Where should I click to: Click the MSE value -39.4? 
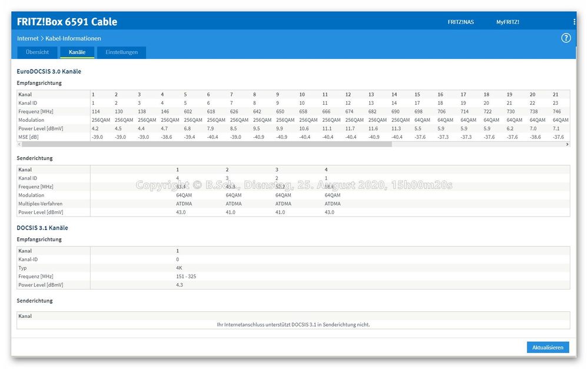pos(190,137)
